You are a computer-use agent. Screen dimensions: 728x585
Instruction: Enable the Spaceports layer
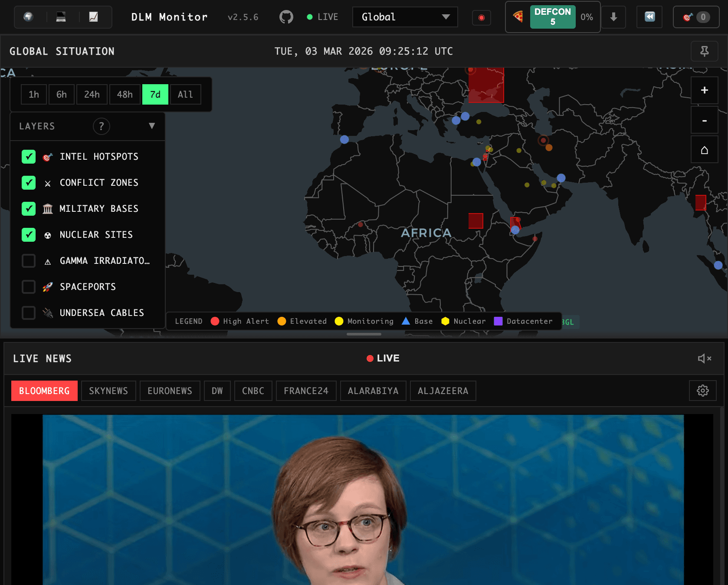[x=29, y=287]
